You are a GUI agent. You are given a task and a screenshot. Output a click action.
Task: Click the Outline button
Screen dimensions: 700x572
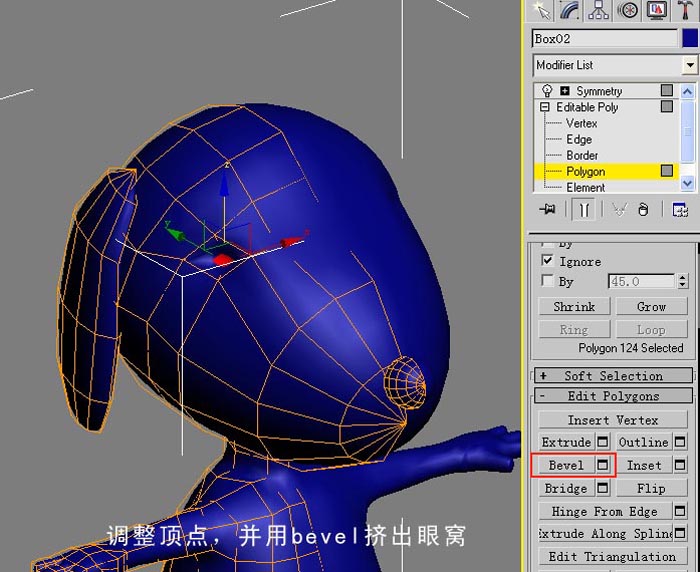(643, 442)
